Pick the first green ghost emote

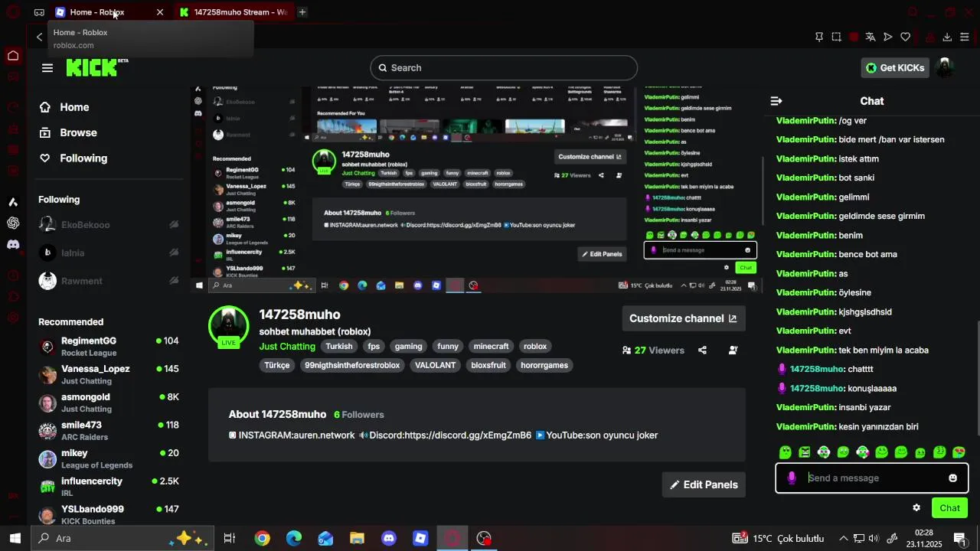(785, 452)
